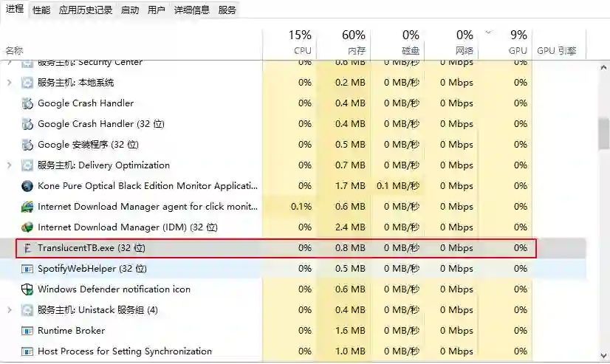Sort by the 名称 column header
Image resolution: width=610 pixels, height=364 pixels.
click(15, 51)
